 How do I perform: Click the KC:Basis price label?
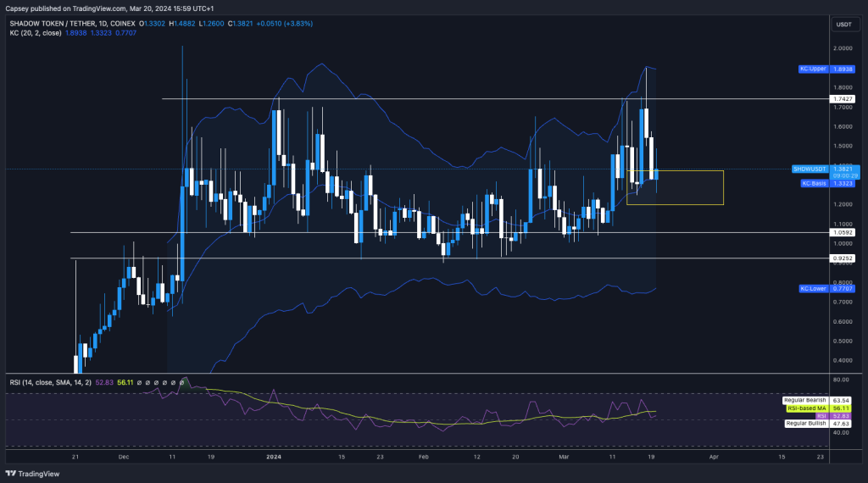pyautogui.click(x=812, y=183)
